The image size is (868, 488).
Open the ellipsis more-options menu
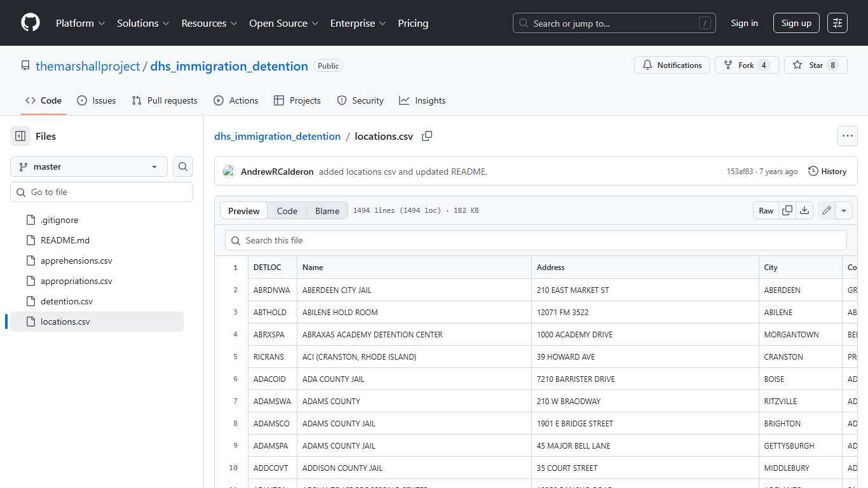848,135
